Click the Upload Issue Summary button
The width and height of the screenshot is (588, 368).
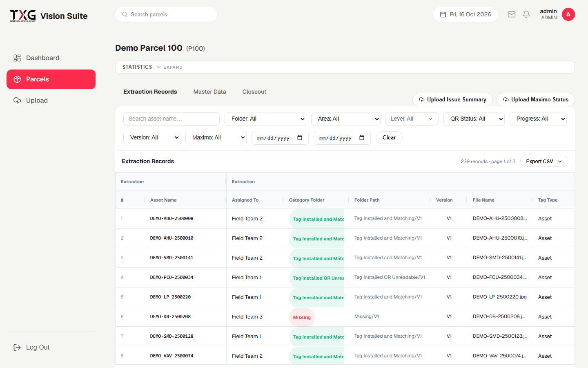pos(452,100)
